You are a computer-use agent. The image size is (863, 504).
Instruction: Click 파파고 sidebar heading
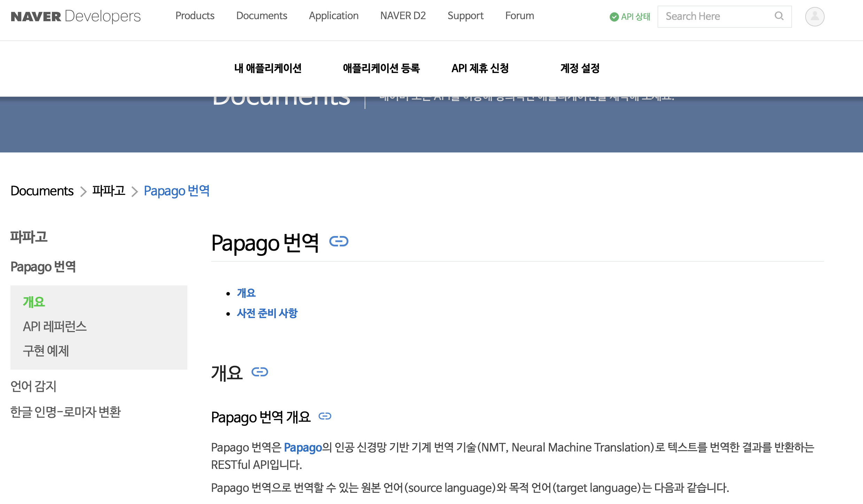coord(29,237)
